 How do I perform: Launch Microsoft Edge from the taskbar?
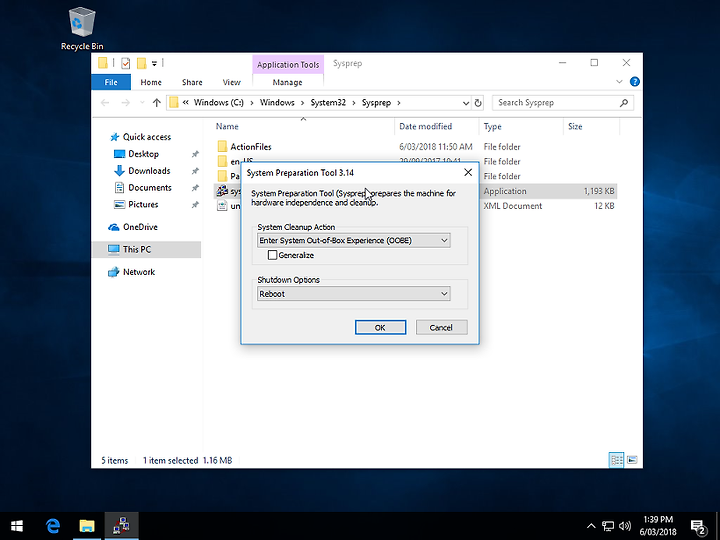coord(53,526)
